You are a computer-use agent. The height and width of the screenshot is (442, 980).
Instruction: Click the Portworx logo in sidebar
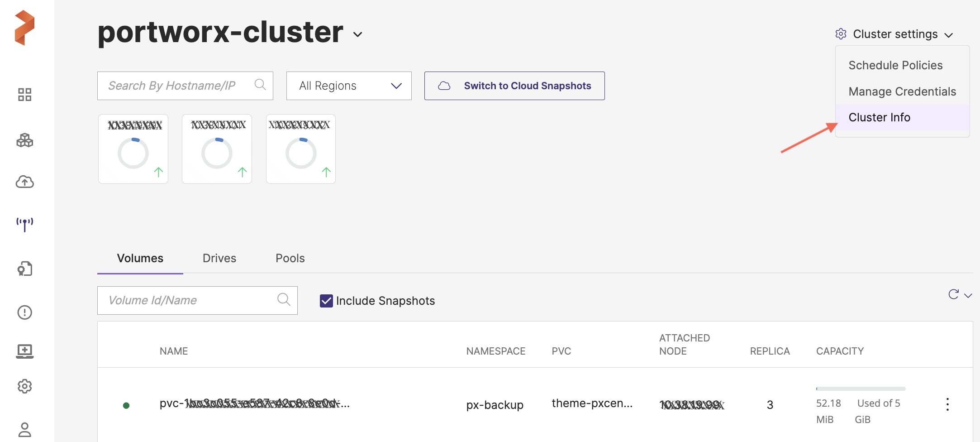point(24,28)
